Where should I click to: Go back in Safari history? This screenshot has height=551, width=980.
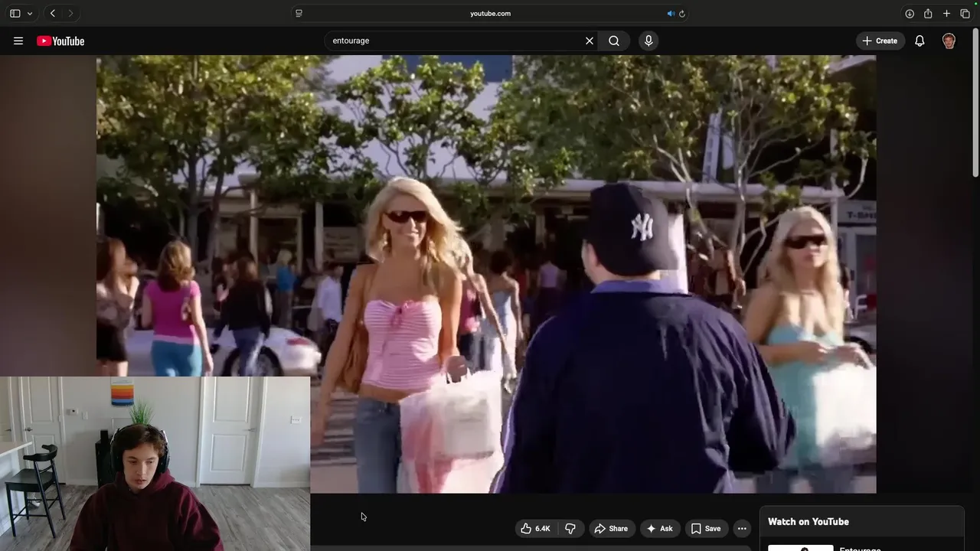(x=53, y=13)
